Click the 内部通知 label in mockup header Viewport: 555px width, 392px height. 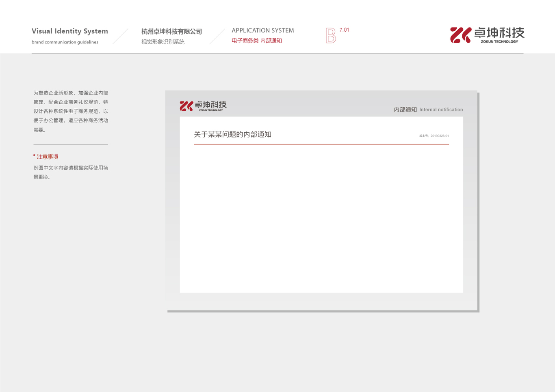[405, 110]
